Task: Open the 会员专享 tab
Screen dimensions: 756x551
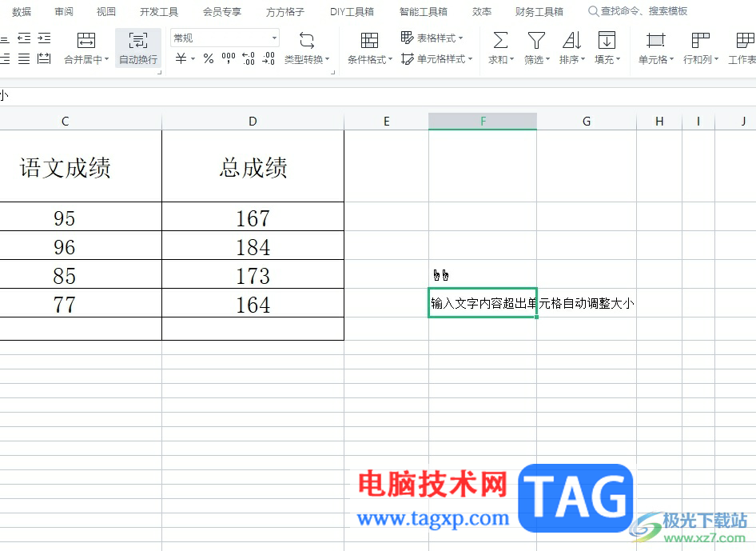Action: pyautogui.click(x=222, y=11)
